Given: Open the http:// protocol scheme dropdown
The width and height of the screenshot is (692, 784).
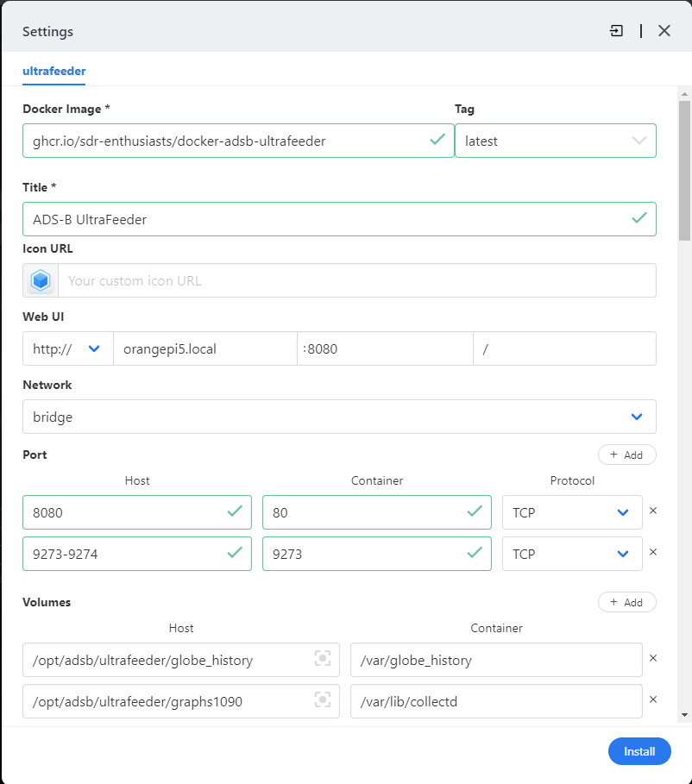Looking at the screenshot, I should [x=68, y=348].
